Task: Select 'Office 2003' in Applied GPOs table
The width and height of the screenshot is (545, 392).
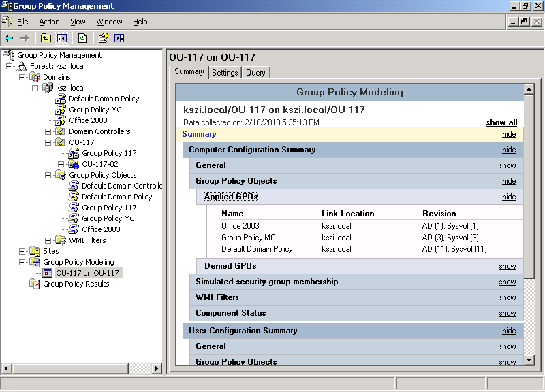Action: 240,226
